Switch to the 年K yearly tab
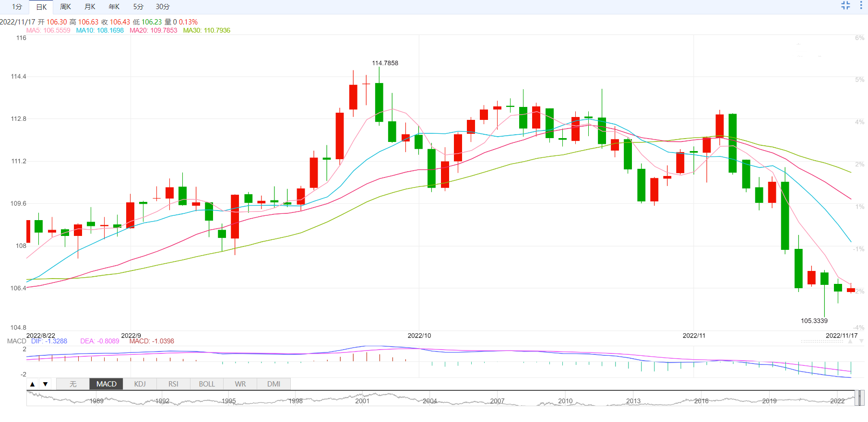 coord(114,7)
